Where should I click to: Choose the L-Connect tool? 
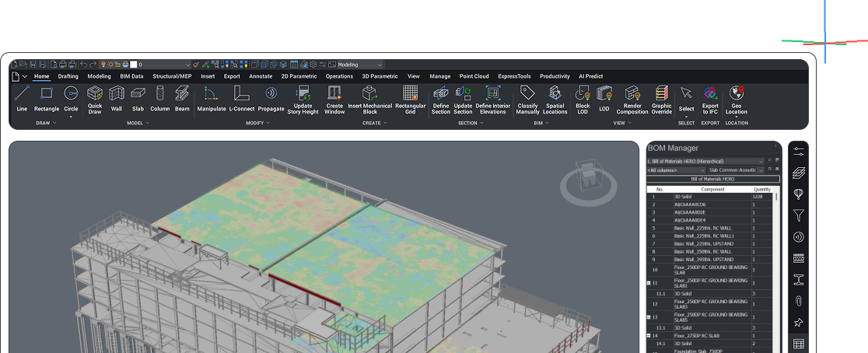pos(242,99)
